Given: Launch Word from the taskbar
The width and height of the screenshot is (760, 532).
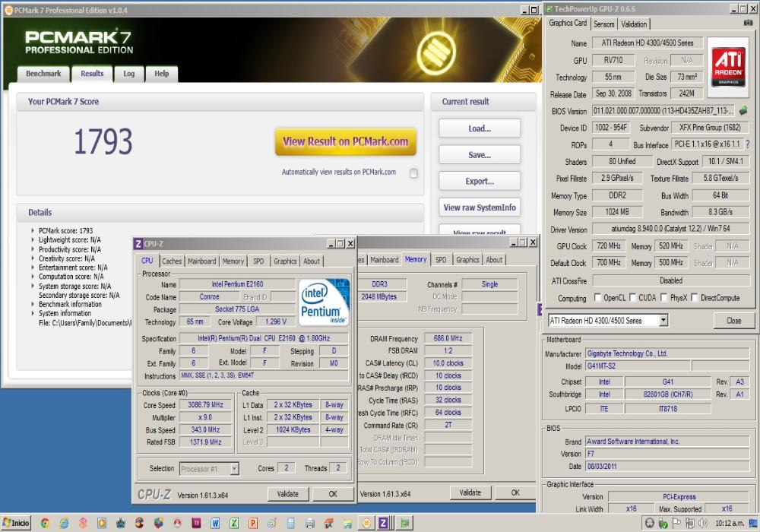Looking at the screenshot, I should tap(215, 523).
